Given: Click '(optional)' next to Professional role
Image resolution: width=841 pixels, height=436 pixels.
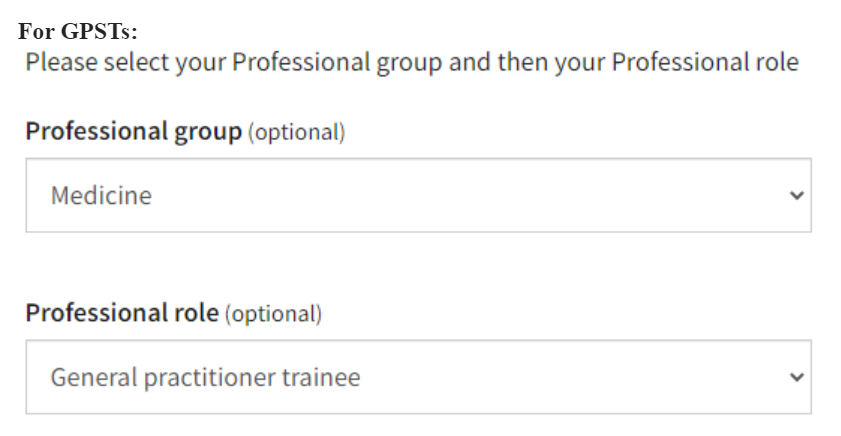Looking at the screenshot, I should [x=273, y=314].
